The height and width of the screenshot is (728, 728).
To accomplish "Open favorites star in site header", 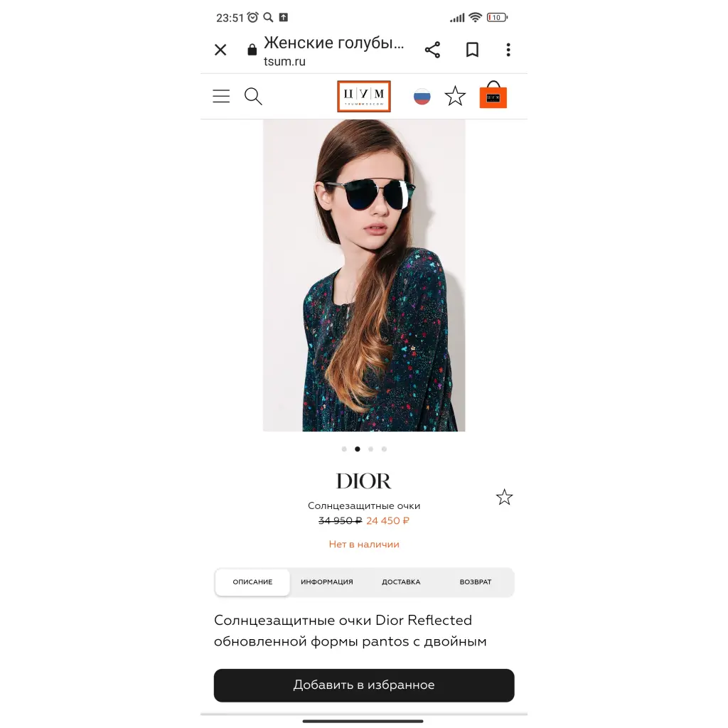I will tap(455, 96).
